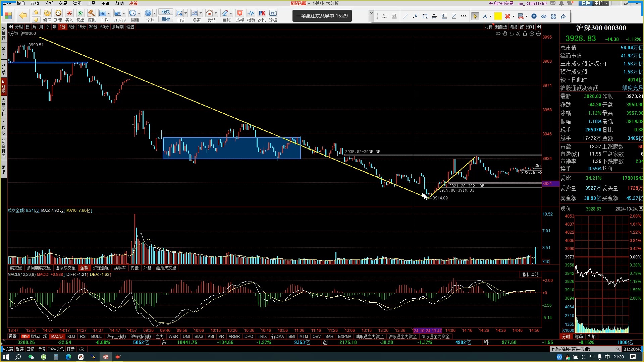Viewport: 644px width, 362px height.
Task: Click the 指标说明 indicator description button
Action: click(531, 275)
